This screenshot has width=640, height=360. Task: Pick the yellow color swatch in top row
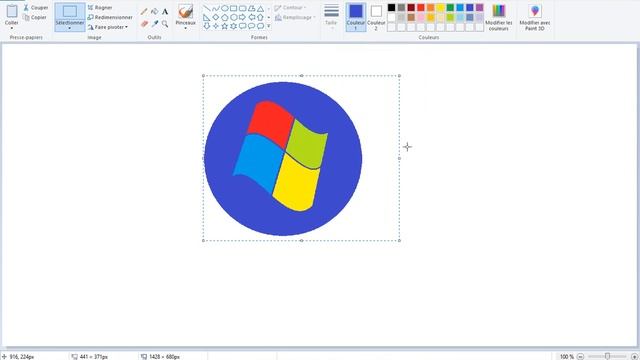tap(440, 8)
